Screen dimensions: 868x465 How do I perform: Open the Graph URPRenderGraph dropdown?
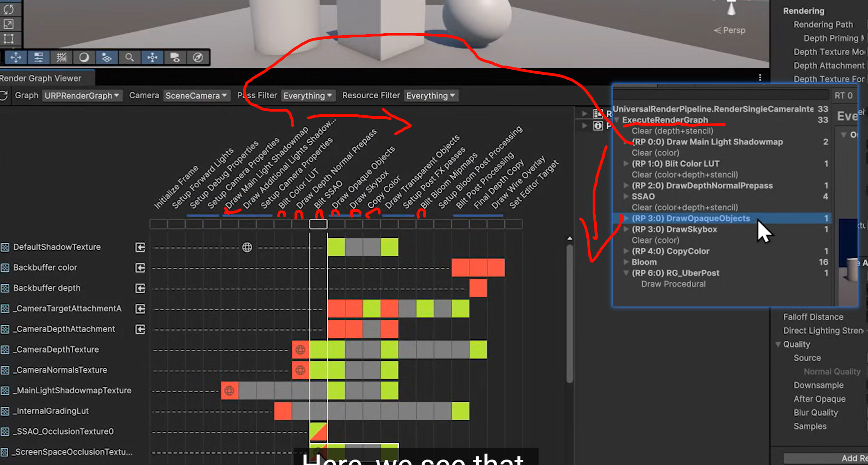pyautogui.click(x=82, y=96)
